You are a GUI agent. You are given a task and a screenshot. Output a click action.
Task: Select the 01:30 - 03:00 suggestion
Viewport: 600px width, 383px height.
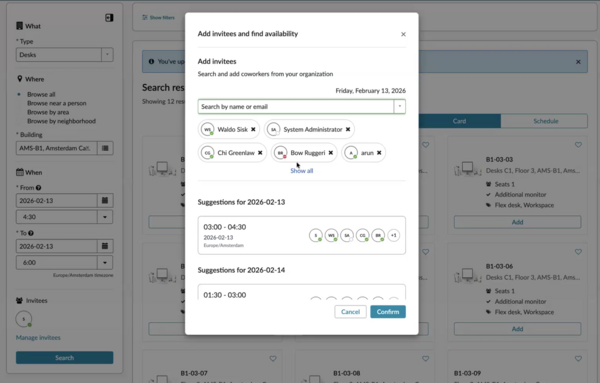coord(302,292)
